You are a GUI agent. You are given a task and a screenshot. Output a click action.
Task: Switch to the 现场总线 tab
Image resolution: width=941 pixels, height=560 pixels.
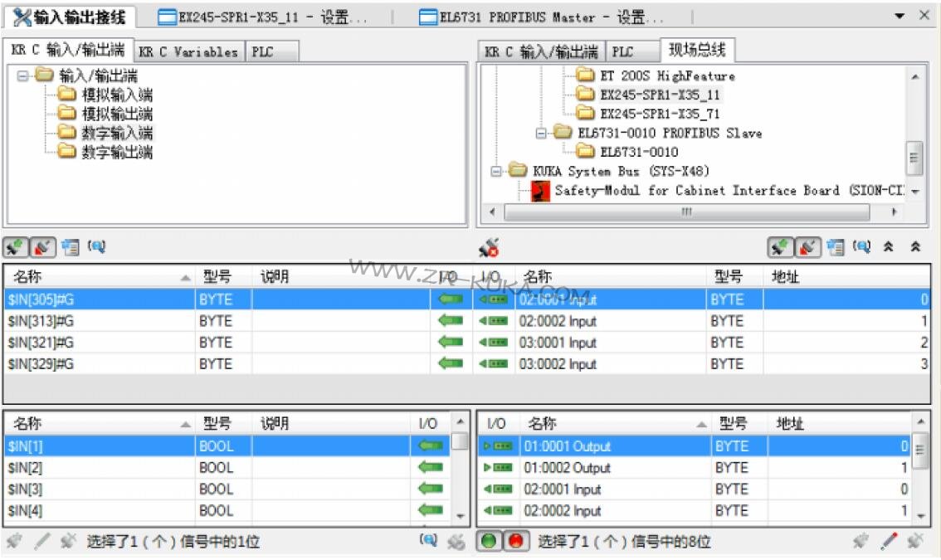pos(697,50)
